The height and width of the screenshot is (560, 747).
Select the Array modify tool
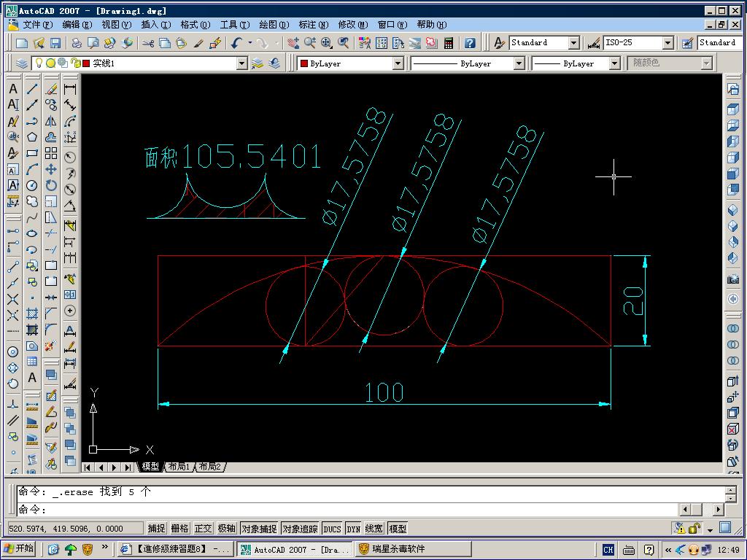click(x=51, y=153)
